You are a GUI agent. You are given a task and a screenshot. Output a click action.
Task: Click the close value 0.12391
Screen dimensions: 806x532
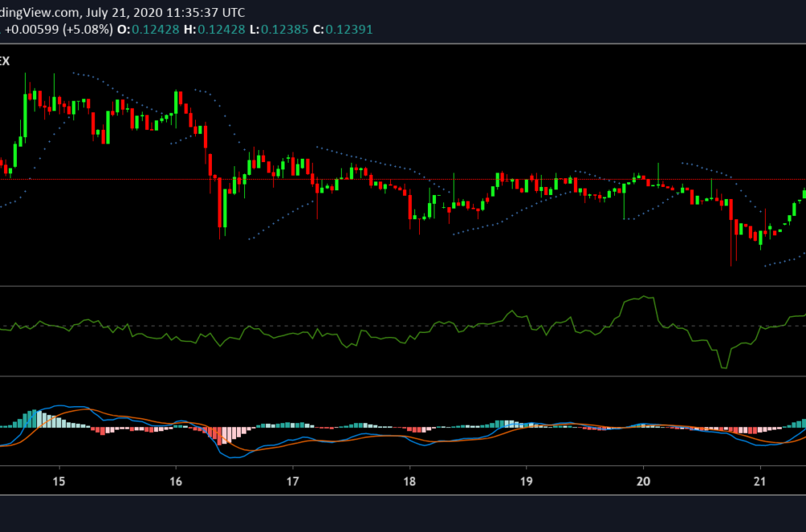[349, 29]
